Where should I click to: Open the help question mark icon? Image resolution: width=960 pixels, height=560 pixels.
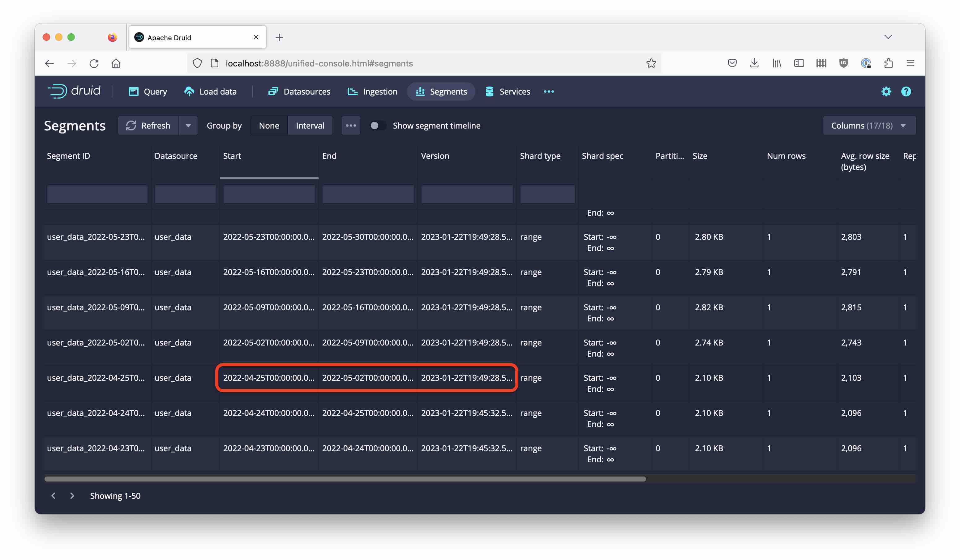[x=906, y=91]
